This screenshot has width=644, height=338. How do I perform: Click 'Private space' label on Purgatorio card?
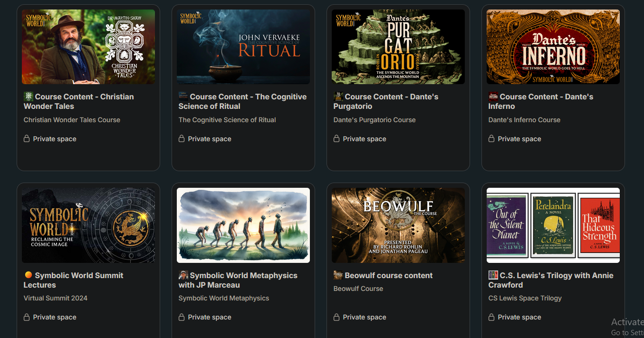click(365, 139)
